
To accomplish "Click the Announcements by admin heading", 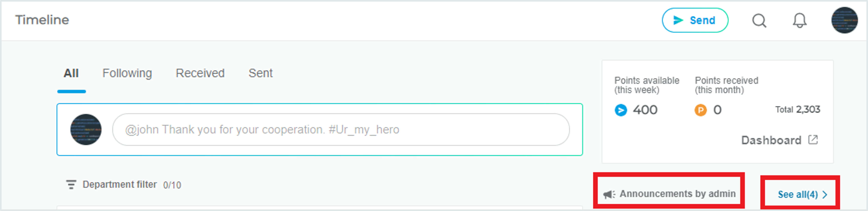I will pos(677,194).
